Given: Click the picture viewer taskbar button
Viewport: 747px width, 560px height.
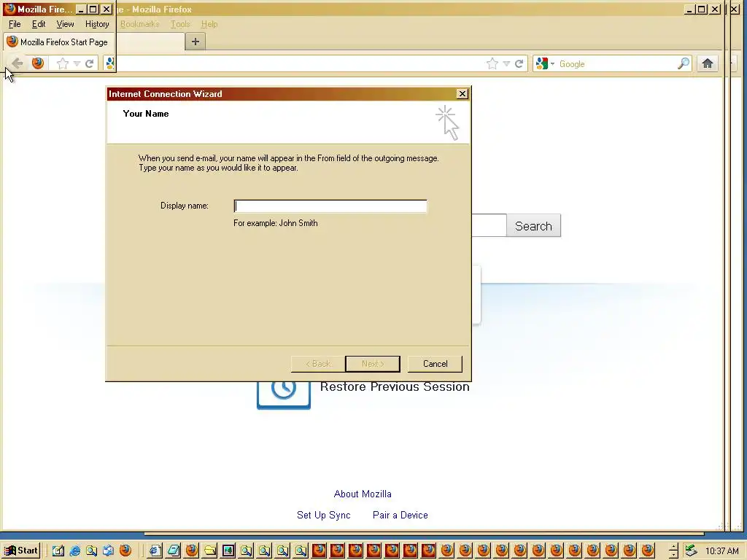Looking at the screenshot, I should (x=228, y=551).
